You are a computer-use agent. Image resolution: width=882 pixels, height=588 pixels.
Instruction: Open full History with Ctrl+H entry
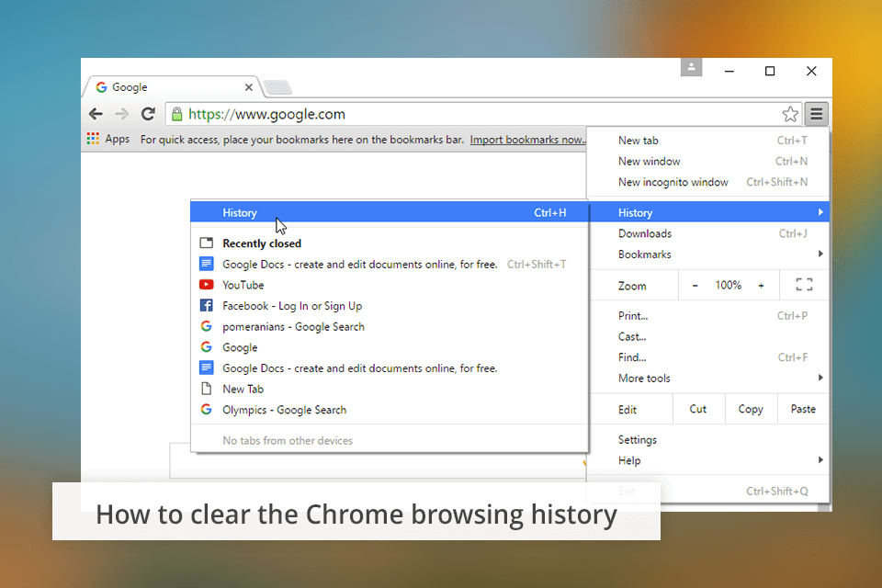pos(390,212)
